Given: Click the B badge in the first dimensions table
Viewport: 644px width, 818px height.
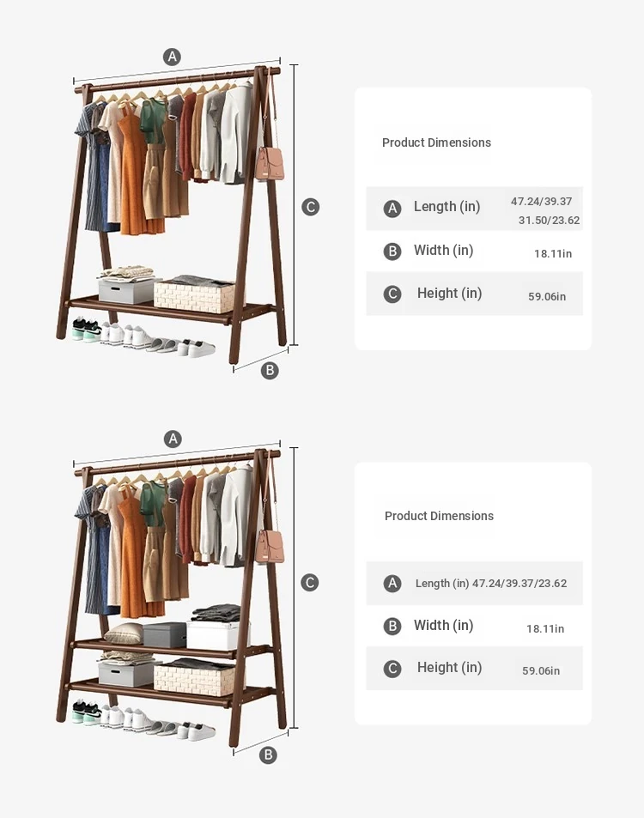Looking at the screenshot, I should pyautogui.click(x=392, y=251).
